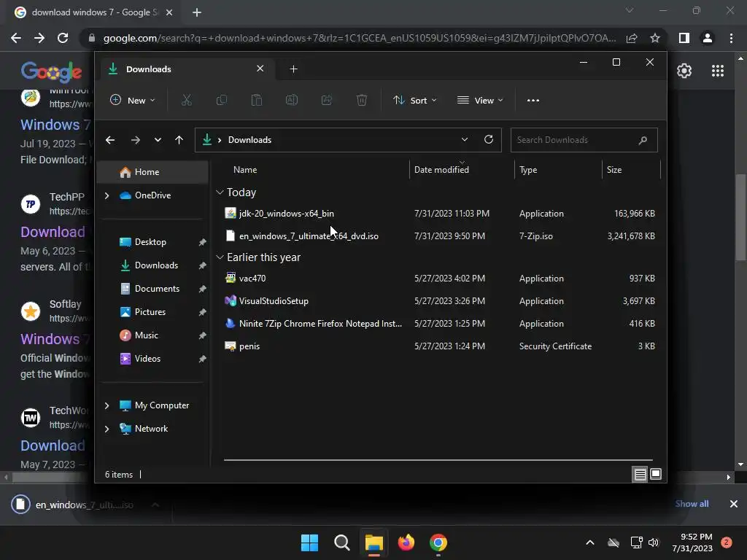Screen dimensions: 747x560
Task: Expand the My Computer tree node
Action: [x=107, y=405]
